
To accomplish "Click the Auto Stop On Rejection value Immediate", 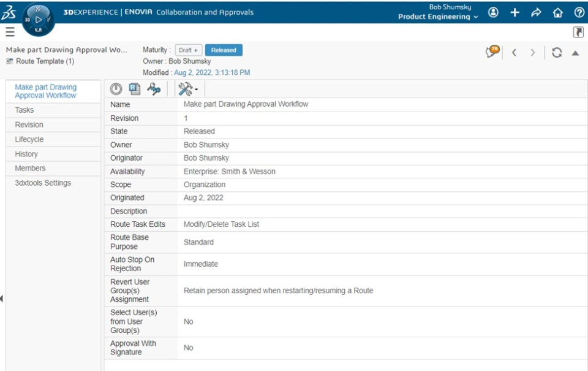I will pos(201,264).
